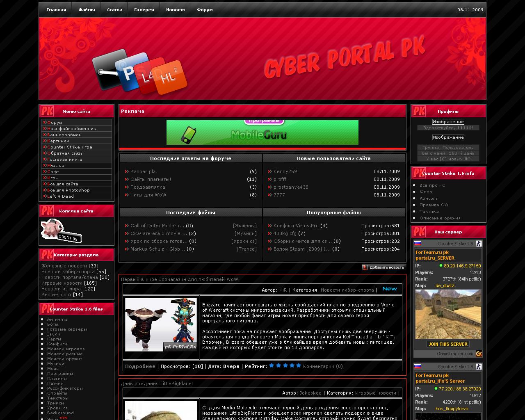This screenshot has height=420, width=525.
Task: Open the Галерея menu item
Action: (144, 9)
